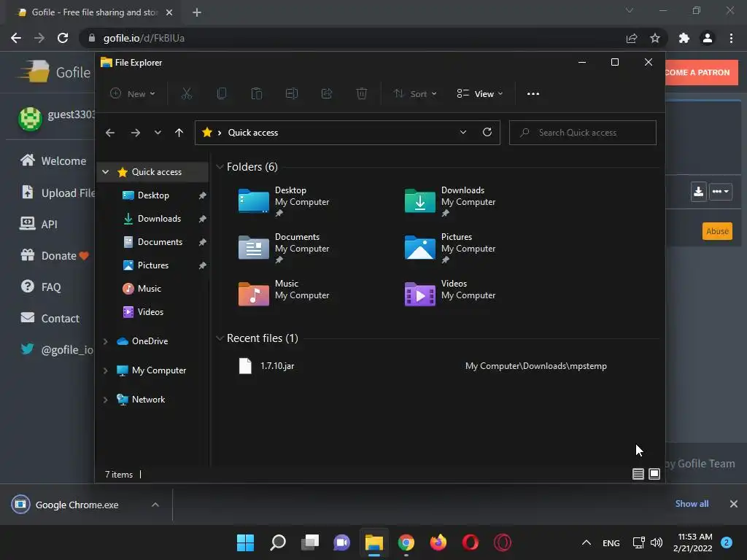The height and width of the screenshot is (560, 747).
Task: Open the Desktop folder tile
Action: 284,201
